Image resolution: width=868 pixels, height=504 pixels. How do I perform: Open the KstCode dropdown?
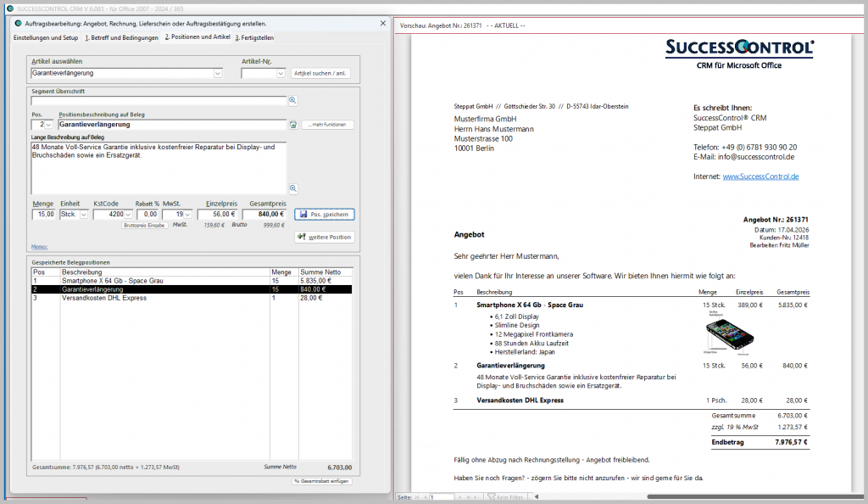128,215
